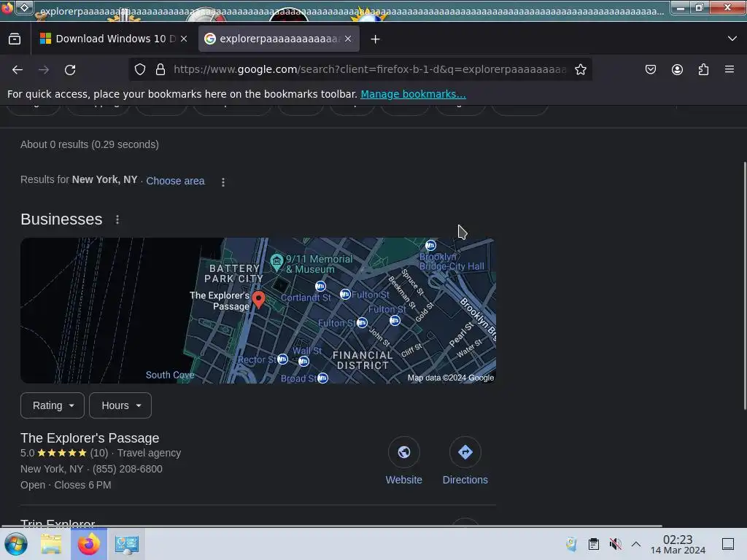Viewport: 747px width, 560px height.
Task: Open The Explorer's Passage listing title
Action: [90, 438]
